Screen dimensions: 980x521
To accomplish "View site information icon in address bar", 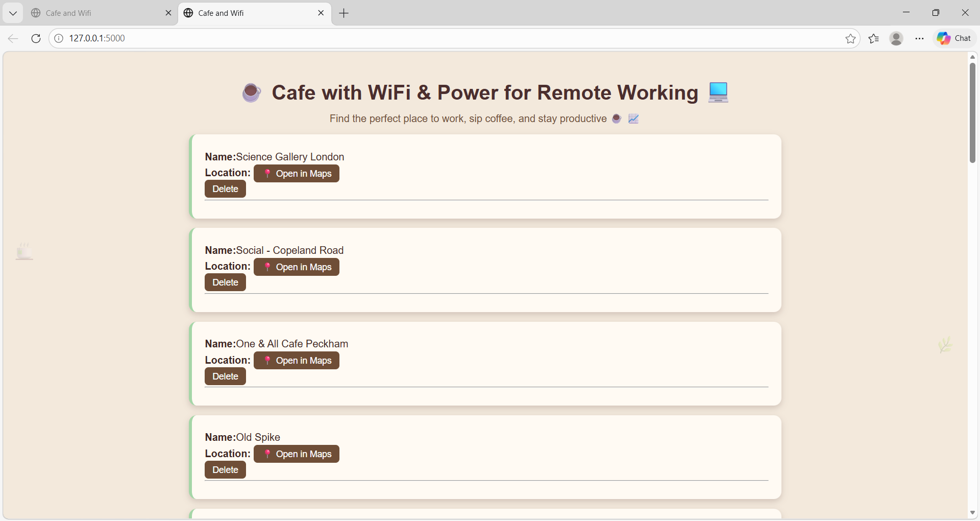I will tap(59, 38).
